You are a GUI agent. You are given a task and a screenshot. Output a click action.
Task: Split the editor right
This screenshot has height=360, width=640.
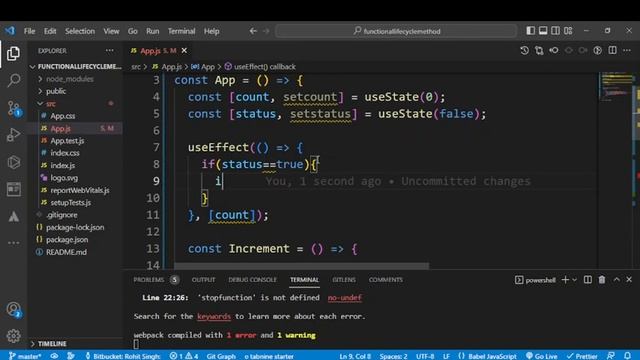tap(612, 50)
